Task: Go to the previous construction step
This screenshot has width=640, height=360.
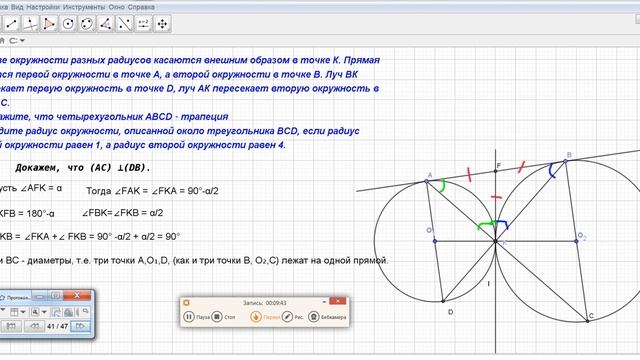Action: point(35,326)
